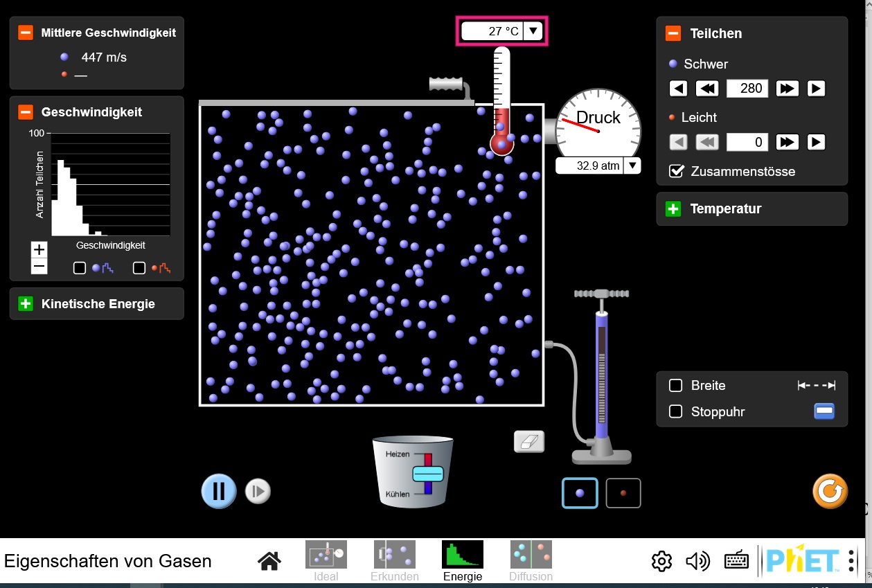This screenshot has width=872, height=588.
Task: Increase light particles by one
Action: [816, 142]
